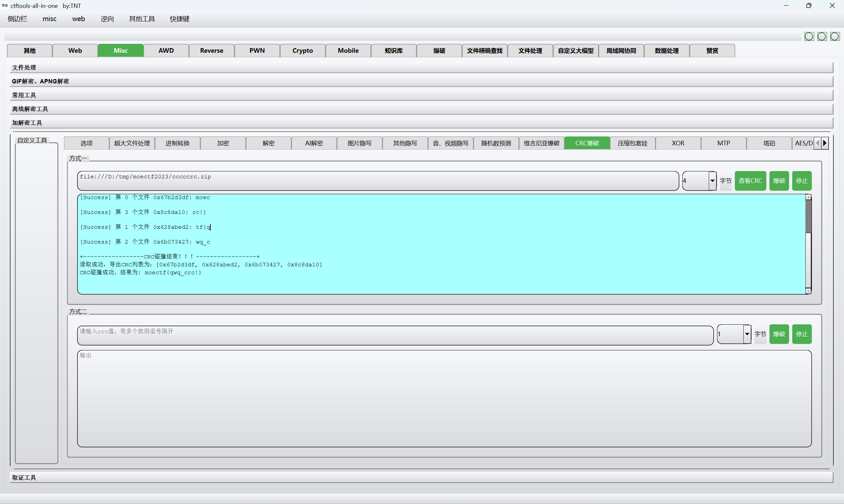Open the 爆破 main tab
Viewport: 844px width, 504px height.
(439, 51)
